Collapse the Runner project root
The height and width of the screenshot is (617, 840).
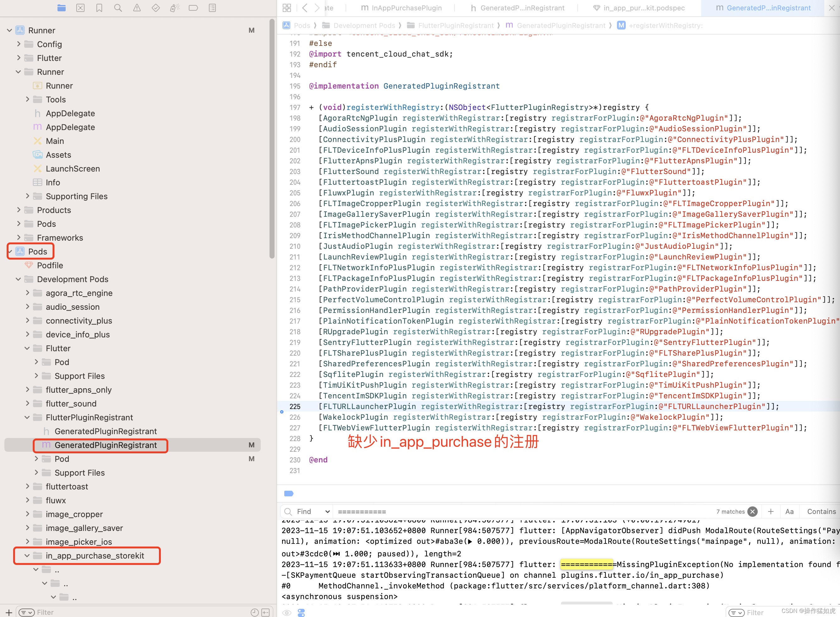tap(9, 30)
